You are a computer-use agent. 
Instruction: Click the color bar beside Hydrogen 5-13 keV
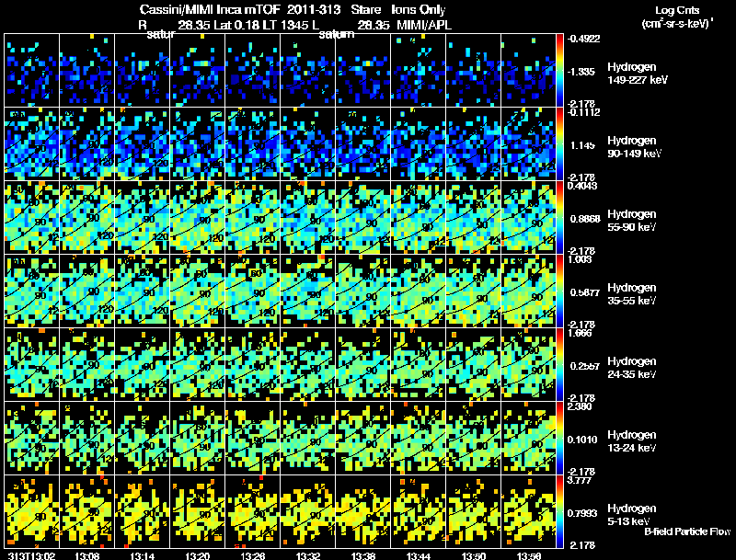[x=559, y=511]
